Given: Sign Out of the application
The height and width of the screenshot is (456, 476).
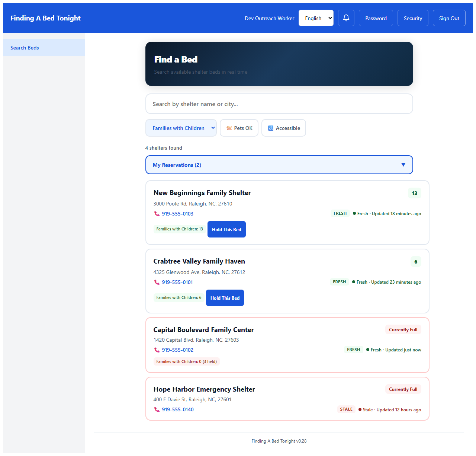Looking at the screenshot, I should coord(449,17).
